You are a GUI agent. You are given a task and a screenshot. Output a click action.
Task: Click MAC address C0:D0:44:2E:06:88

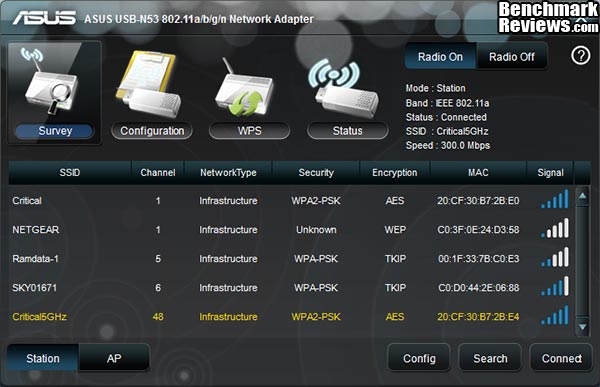pos(478,288)
